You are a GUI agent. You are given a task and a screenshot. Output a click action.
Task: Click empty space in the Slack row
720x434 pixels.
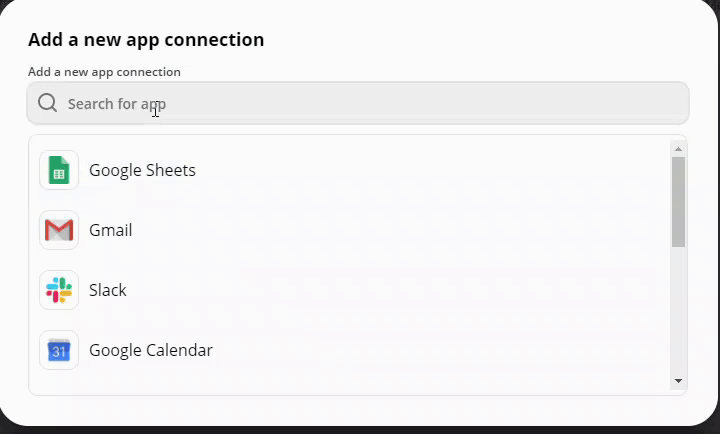point(413,290)
